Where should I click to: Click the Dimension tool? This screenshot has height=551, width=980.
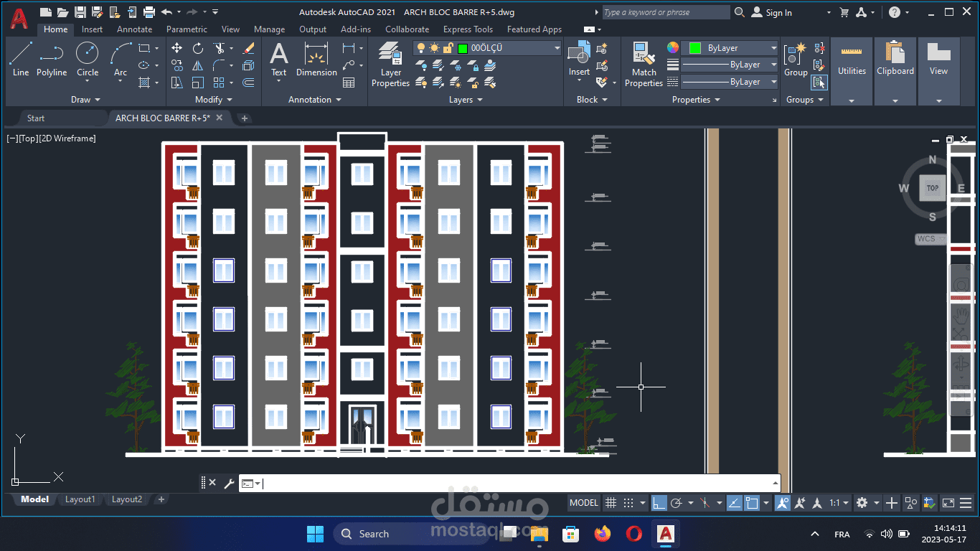click(316, 59)
